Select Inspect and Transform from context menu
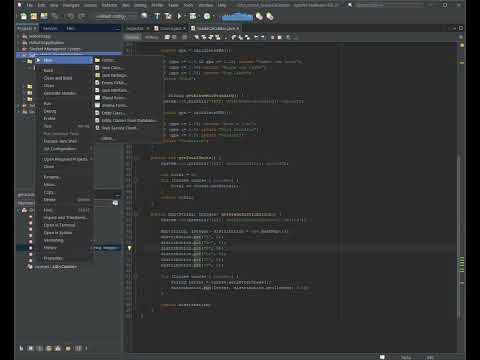This screenshot has width=480, height=360. pyautogui.click(x=65, y=218)
